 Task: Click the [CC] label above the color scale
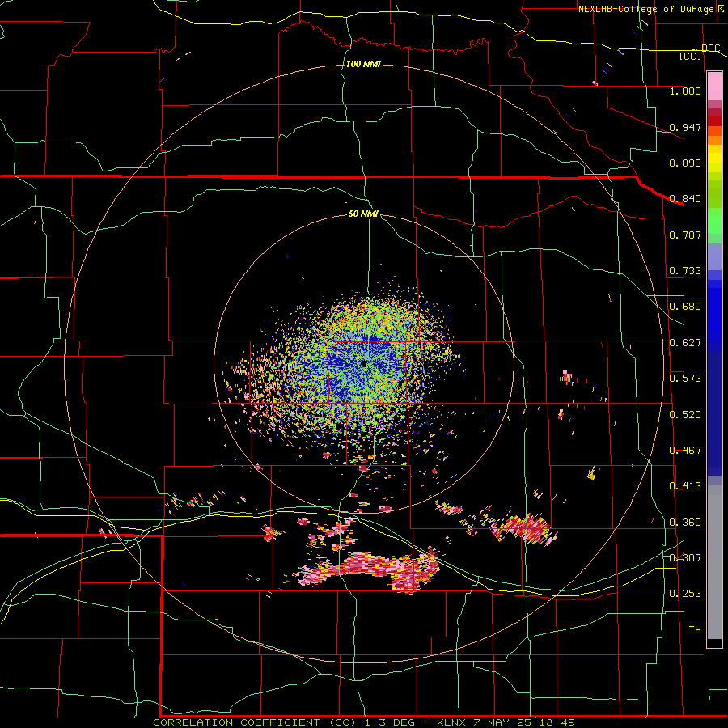coord(691,56)
